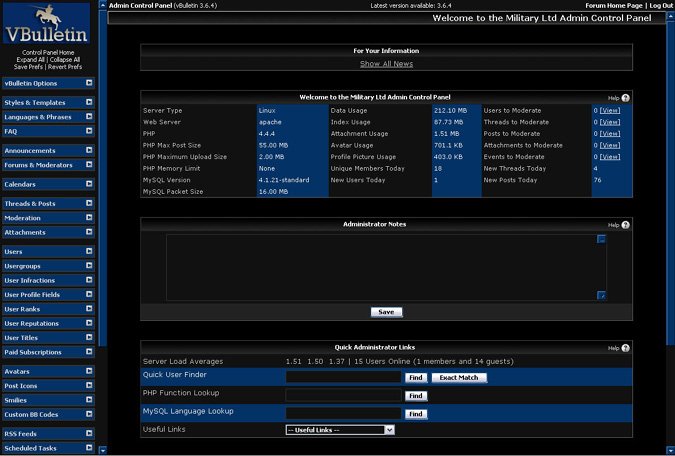675x456 pixels.
Task: Click Collapse All link
Action: coord(65,60)
